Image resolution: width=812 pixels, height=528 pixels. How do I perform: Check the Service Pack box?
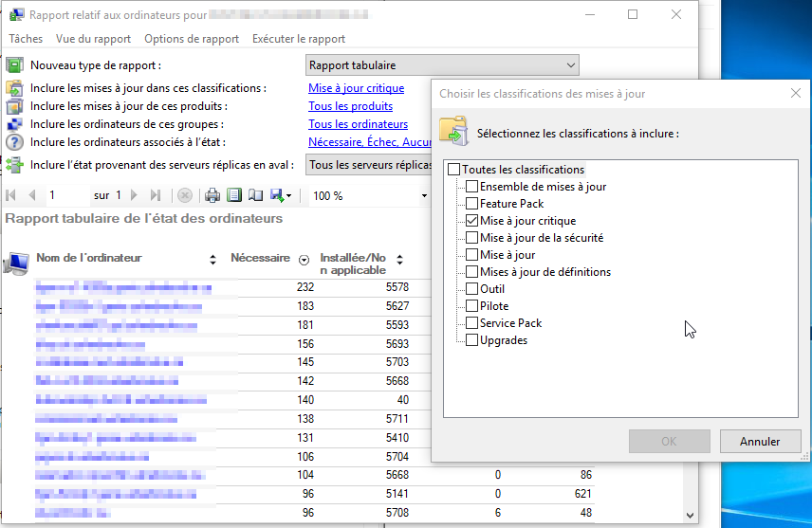[471, 323]
